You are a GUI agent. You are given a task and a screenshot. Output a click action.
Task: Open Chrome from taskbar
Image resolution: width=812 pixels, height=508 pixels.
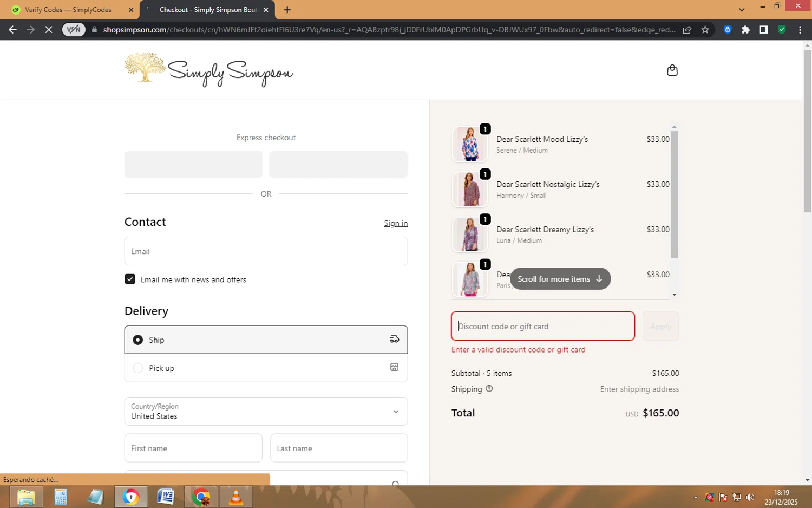click(x=201, y=497)
